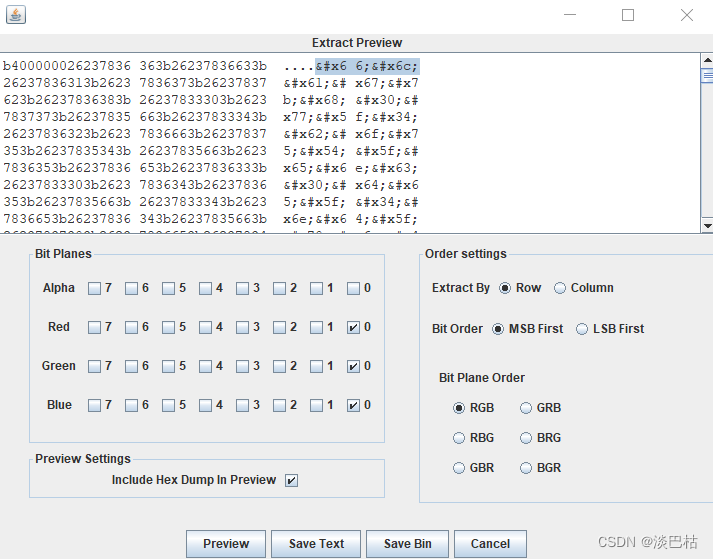Minimize the window
This screenshot has height=559, width=713.
click(x=570, y=15)
